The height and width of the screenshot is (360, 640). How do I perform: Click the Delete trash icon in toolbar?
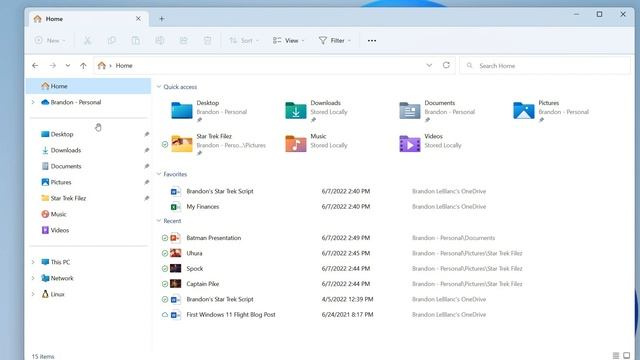(208, 40)
